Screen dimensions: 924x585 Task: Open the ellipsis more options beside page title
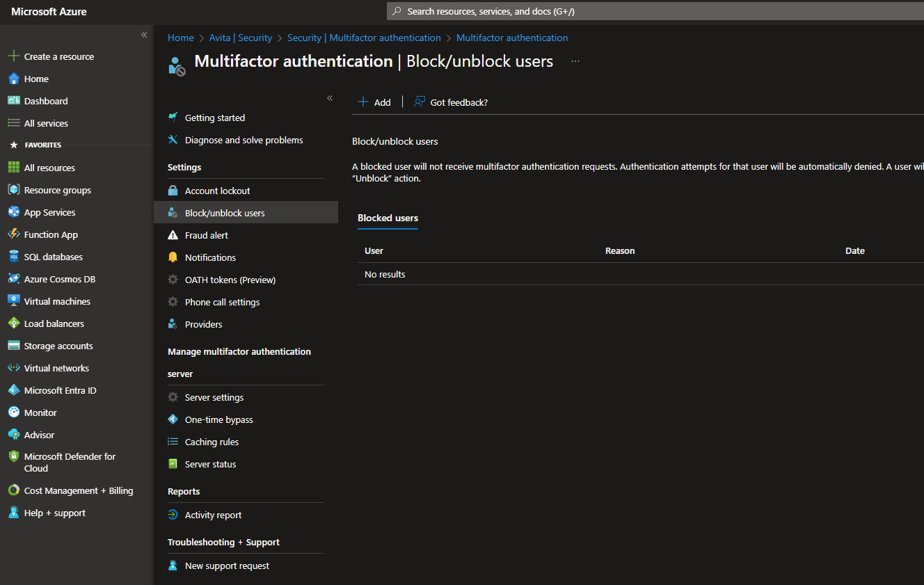575,61
